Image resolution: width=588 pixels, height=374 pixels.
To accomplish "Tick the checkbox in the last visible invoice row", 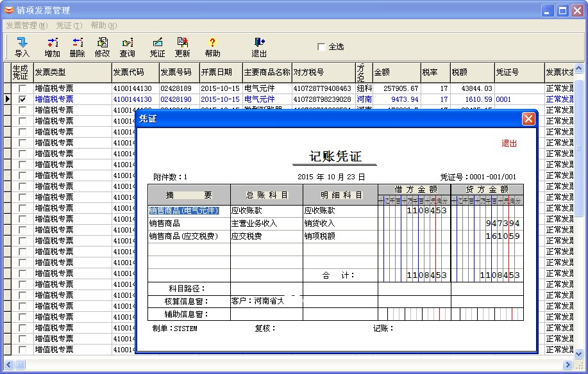I will point(22,349).
